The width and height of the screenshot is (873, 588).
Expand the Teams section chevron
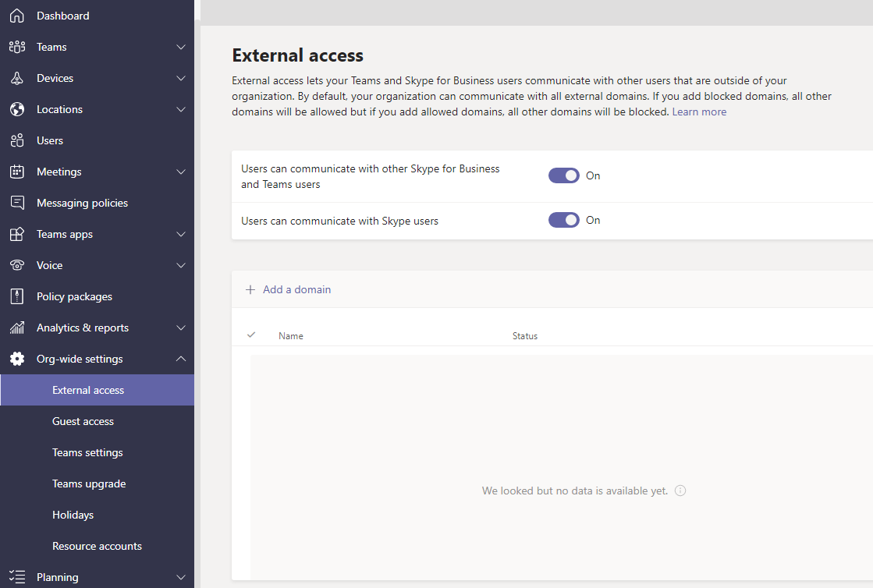pyautogui.click(x=181, y=47)
